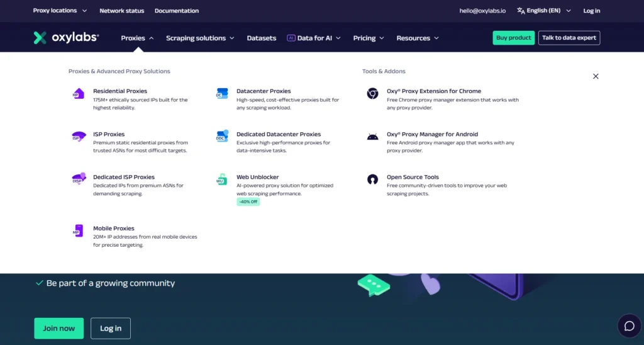Click 'Premium static residential proxies' description
This screenshot has width=644, height=345.
pyautogui.click(x=140, y=147)
